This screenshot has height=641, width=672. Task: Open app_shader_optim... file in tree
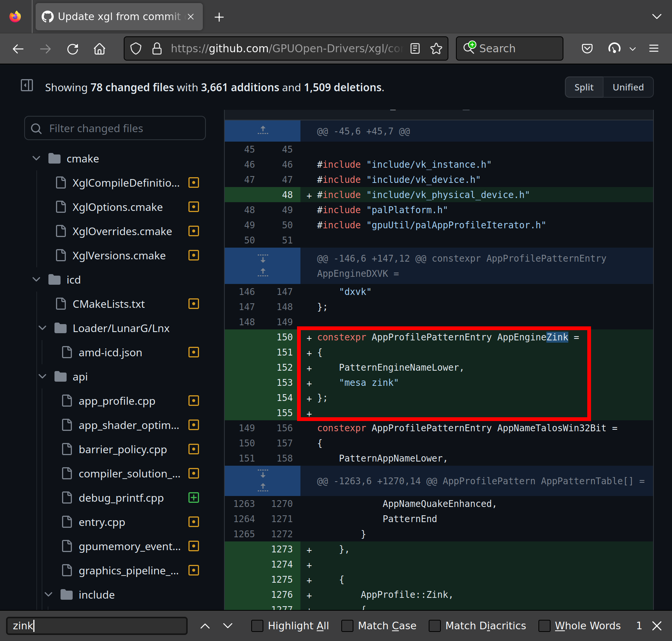coord(129,425)
